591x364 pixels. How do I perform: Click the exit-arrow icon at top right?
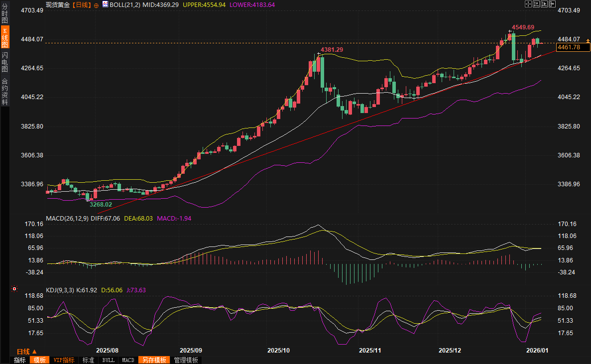pyautogui.click(x=552, y=4)
